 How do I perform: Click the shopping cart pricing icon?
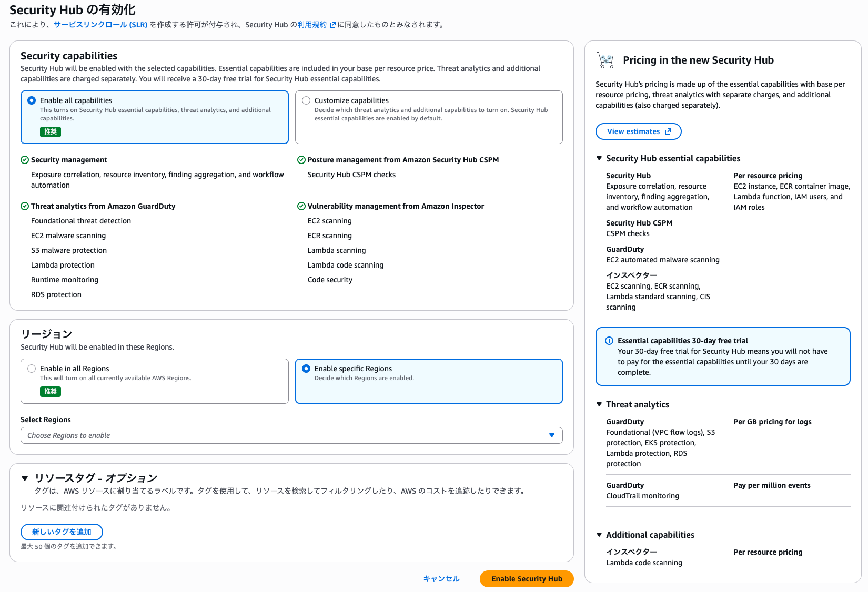click(x=606, y=60)
